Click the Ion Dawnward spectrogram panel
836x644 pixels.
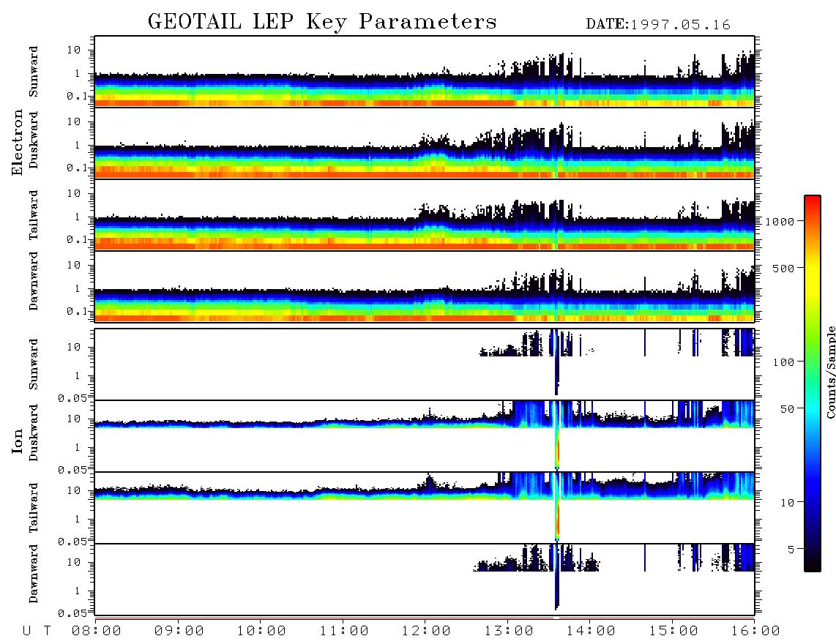(425, 580)
